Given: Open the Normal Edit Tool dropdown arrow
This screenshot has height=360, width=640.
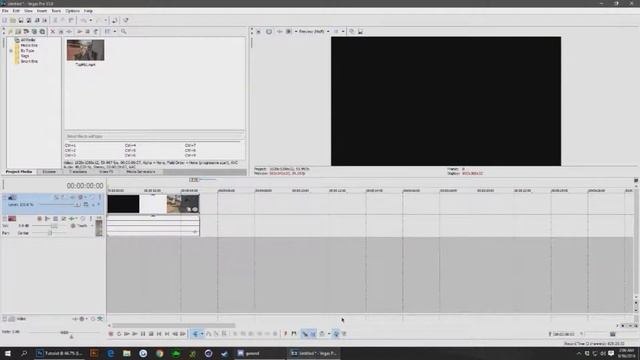Looking at the screenshot, I should [202, 334].
